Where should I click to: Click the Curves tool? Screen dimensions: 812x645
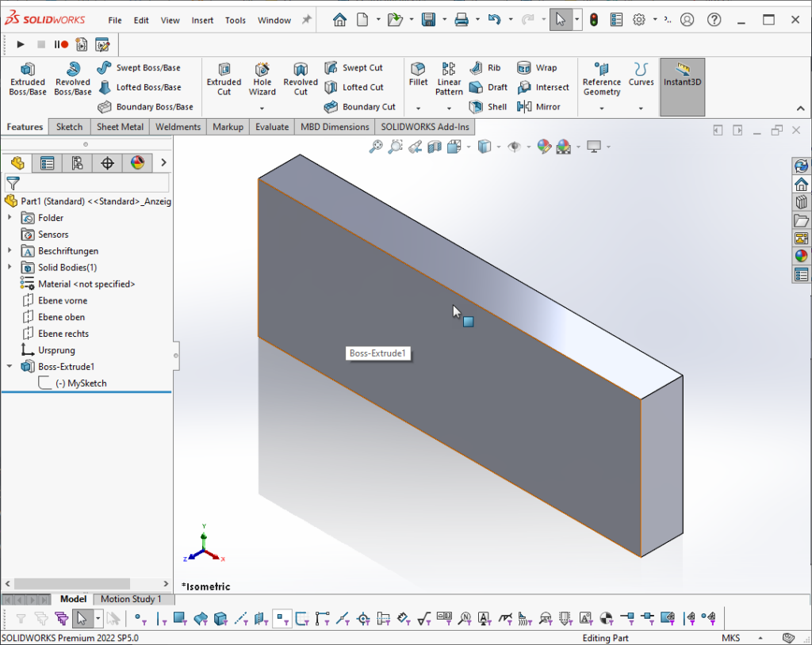coord(641,74)
